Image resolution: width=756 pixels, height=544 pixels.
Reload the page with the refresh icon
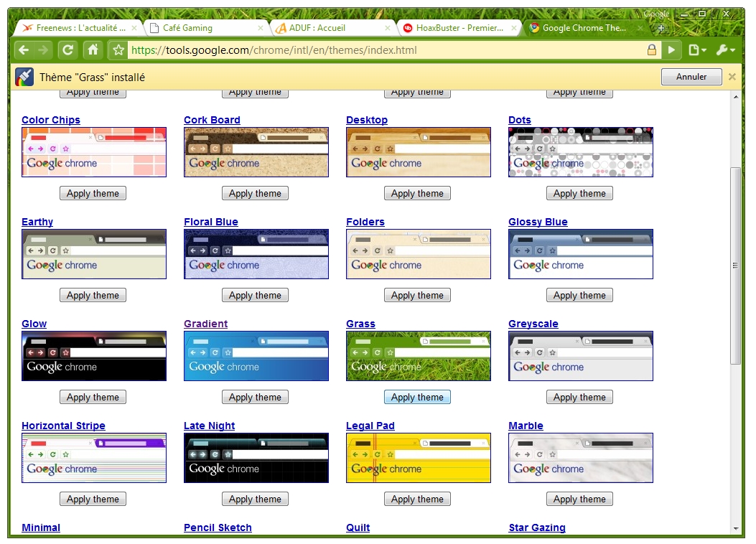67,50
